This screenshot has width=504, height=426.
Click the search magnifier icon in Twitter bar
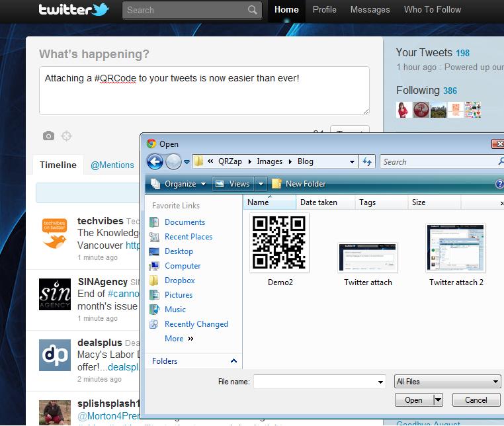[252, 10]
